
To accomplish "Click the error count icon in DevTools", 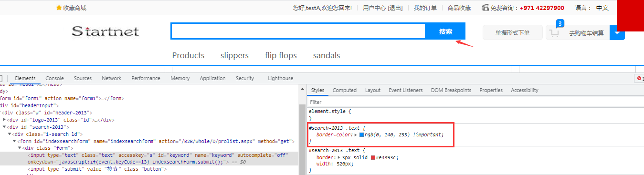I will 639,78.
